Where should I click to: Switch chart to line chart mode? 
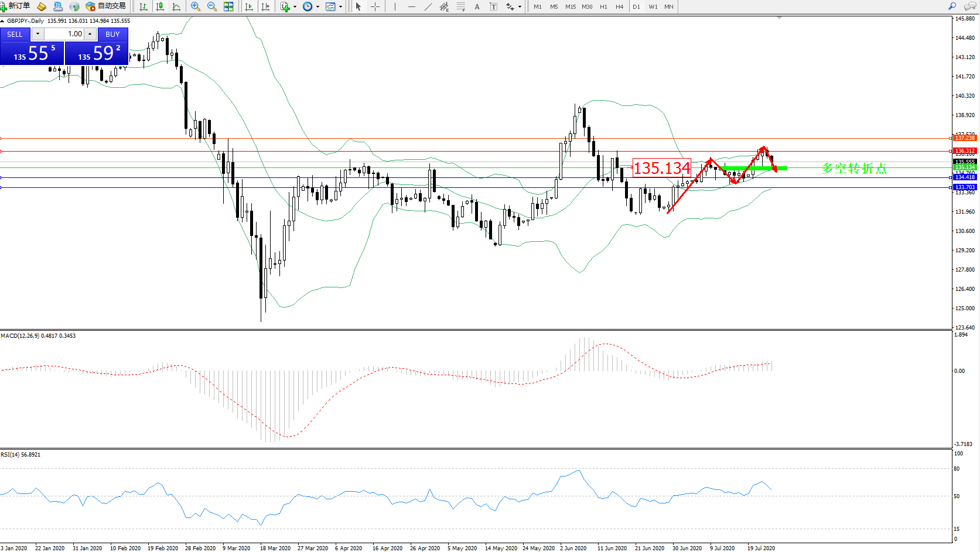[x=176, y=6]
